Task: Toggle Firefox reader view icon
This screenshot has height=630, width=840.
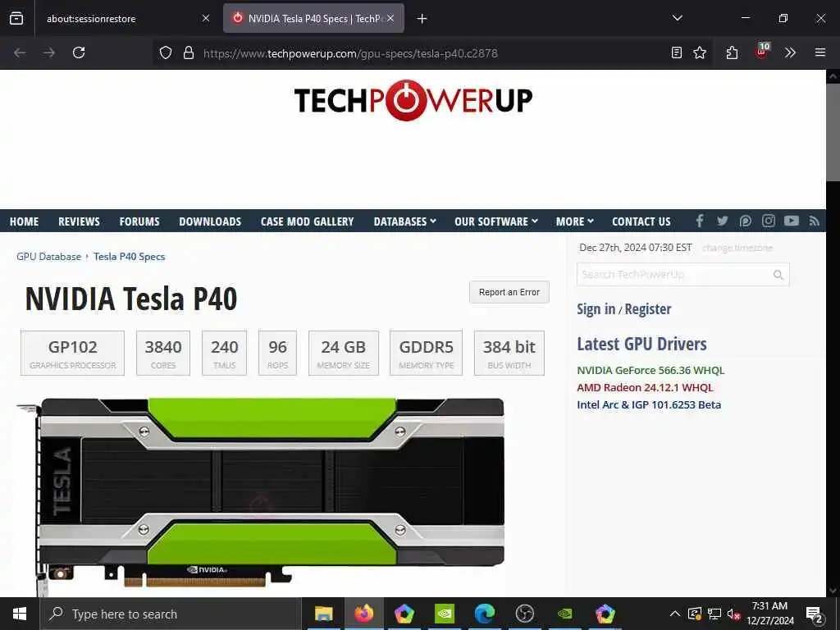Action: [677, 52]
